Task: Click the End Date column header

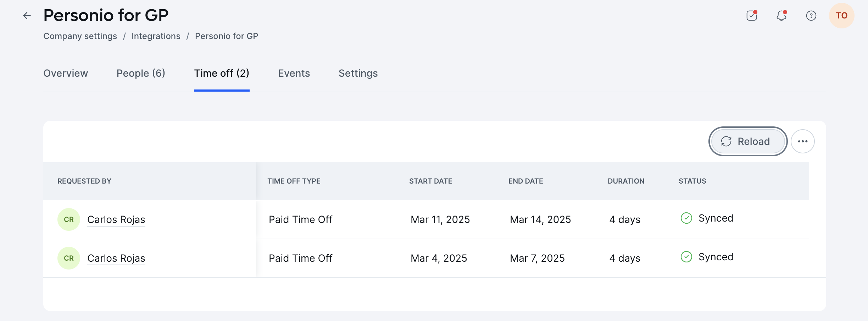Action: (526, 181)
